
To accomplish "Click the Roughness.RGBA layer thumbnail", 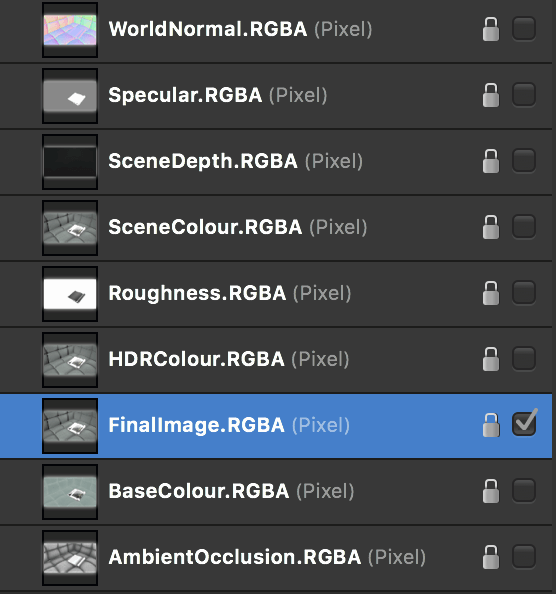I will [x=70, y=294].
